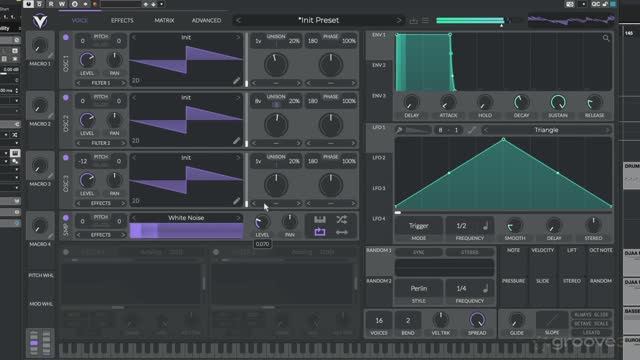The height and width of the screenshot is (360, 640).
Task: Open the White Noise sample selector
Action: 186,218
